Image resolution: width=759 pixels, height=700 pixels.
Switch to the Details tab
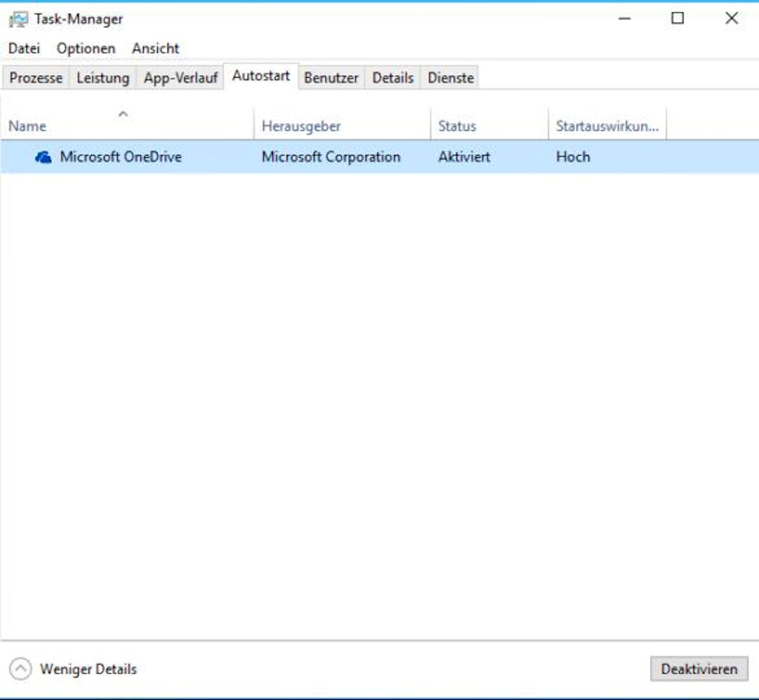pyautogui.click(x=393, y=78)
